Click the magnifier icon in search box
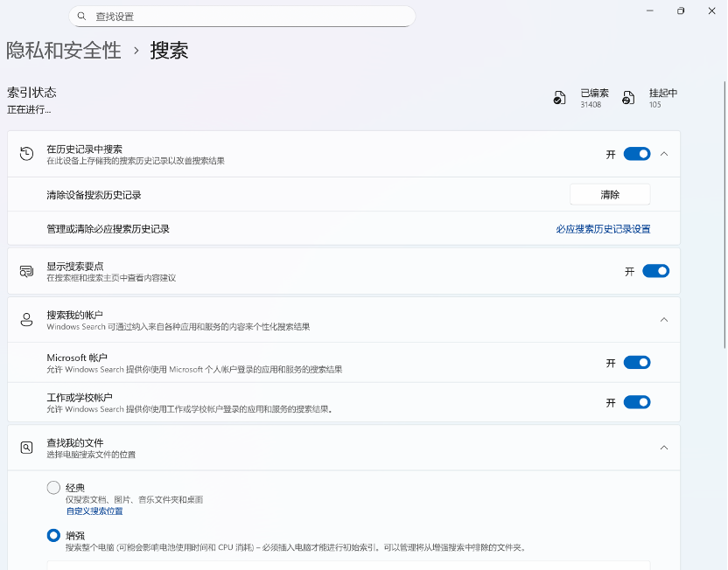 coord(81,17)
